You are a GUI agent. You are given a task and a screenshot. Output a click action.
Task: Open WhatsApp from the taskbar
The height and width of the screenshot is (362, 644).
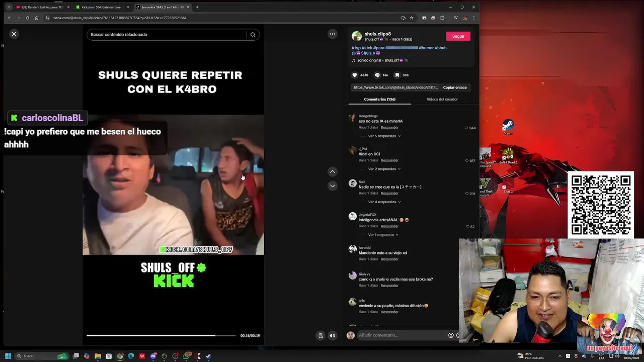[x=187, y=356]
